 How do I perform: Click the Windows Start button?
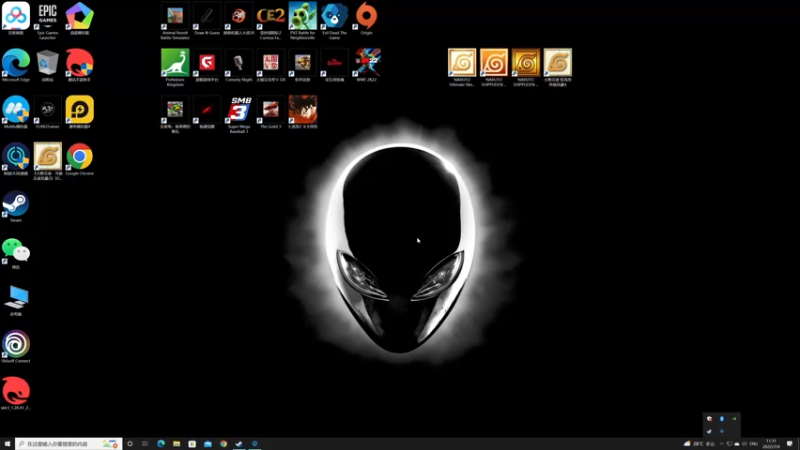7,444
